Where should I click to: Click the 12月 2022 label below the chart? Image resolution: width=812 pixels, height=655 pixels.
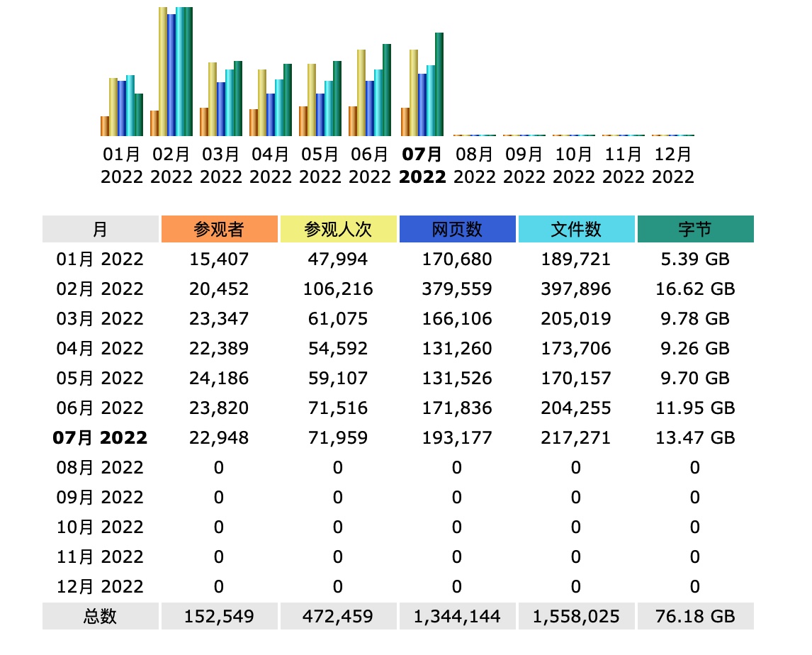[x=673, y=165]
